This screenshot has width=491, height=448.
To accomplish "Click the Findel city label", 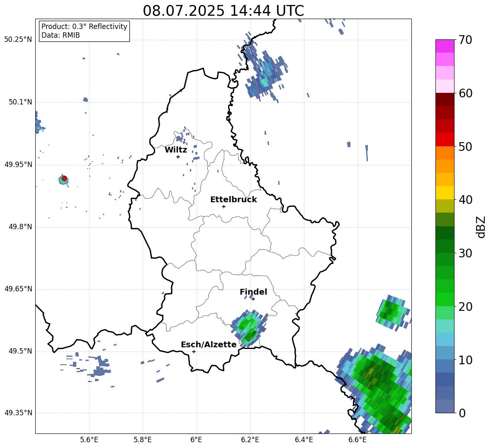I will coord(253,292).
